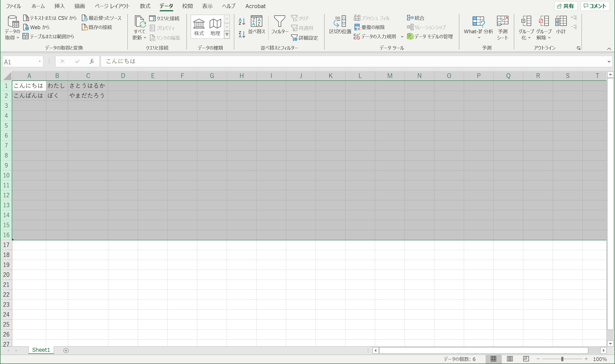
Task: Click the Sort Z to A descending icon
Action: tap(242, 34)
